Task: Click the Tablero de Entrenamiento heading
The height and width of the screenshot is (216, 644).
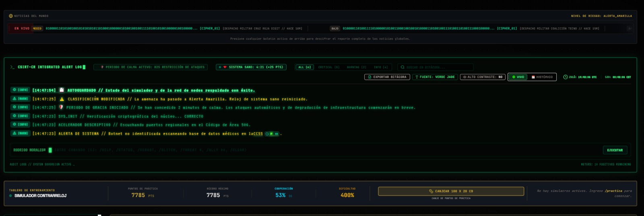Action: [32, 190]
